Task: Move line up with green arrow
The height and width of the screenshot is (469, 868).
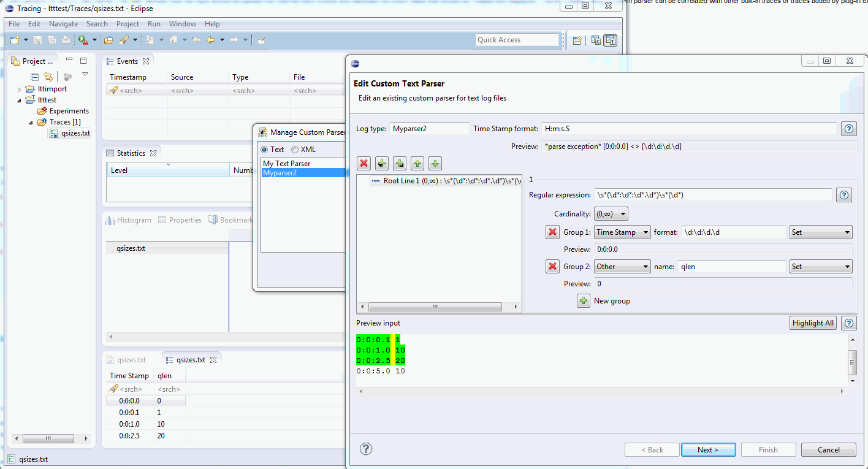Action: 417,163
